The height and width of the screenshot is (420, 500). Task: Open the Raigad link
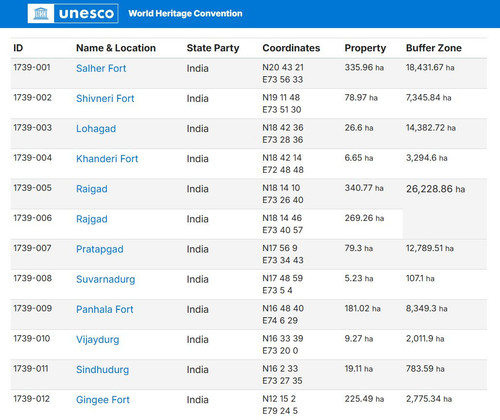(x=92, y=189)
